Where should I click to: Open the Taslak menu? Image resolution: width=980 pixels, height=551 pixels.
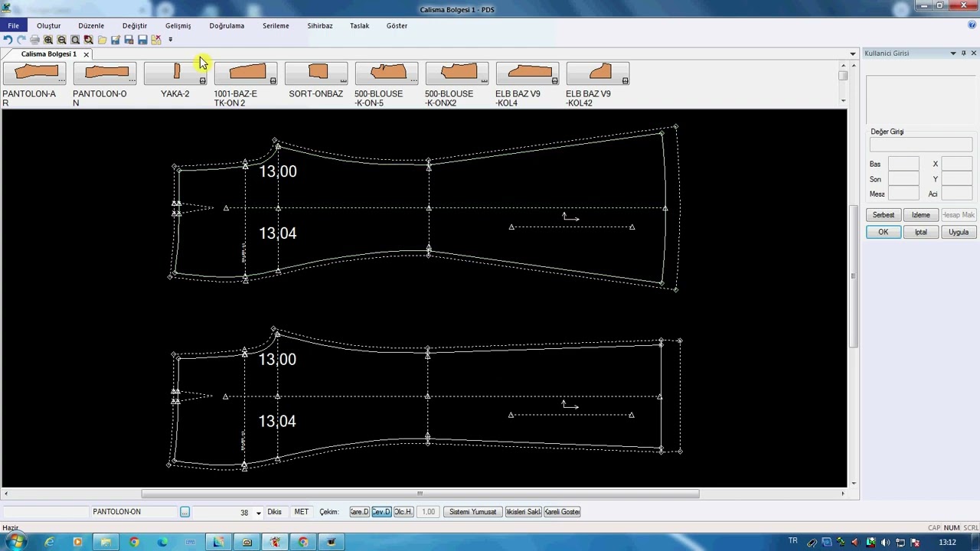359,25
